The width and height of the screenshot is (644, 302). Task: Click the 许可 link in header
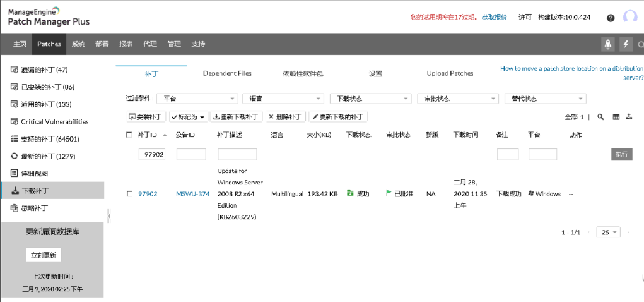pos(525,17)
